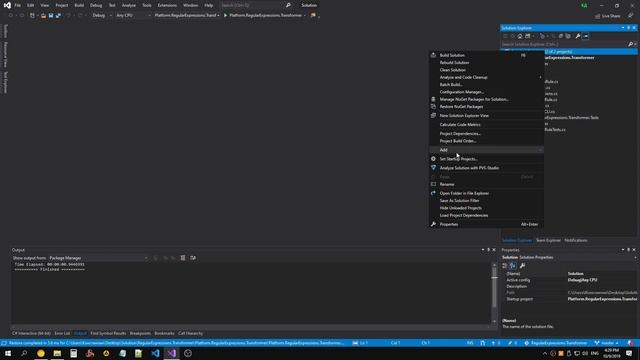640x360 pixels.
Task: Click Categorized view icon in Properties panel
Action: click(x=505, y=266)
